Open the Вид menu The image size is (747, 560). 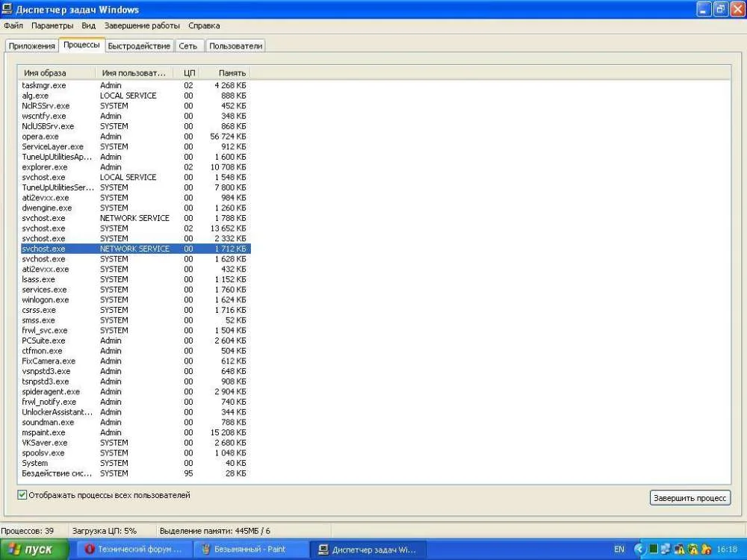89,25
